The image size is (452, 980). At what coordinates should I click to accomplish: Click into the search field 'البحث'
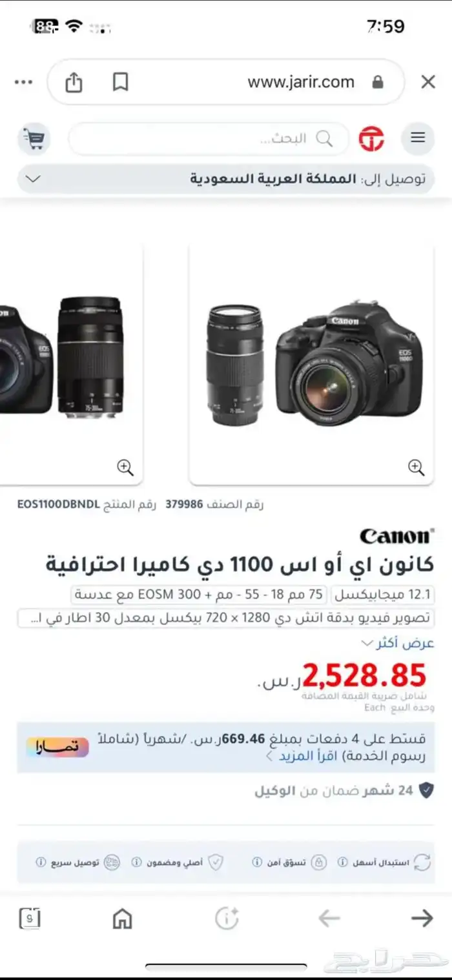point(209,139)
